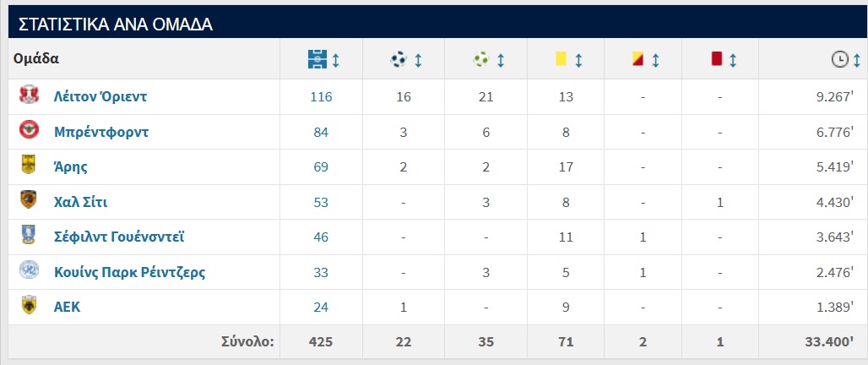The width and height of the screenshot is (868, 365).
Task: Open Μπρέντφορντ's 84 matches link
Action: (321, 132)
